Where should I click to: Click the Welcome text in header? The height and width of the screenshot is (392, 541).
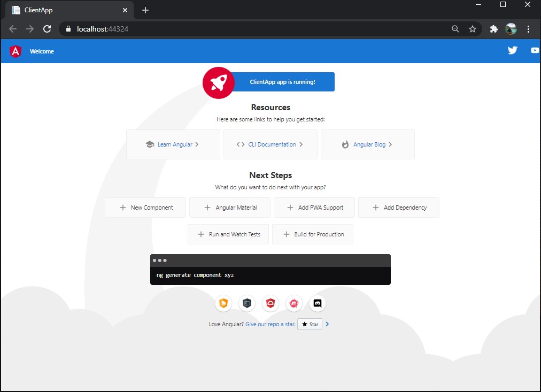tap(42, 51)
